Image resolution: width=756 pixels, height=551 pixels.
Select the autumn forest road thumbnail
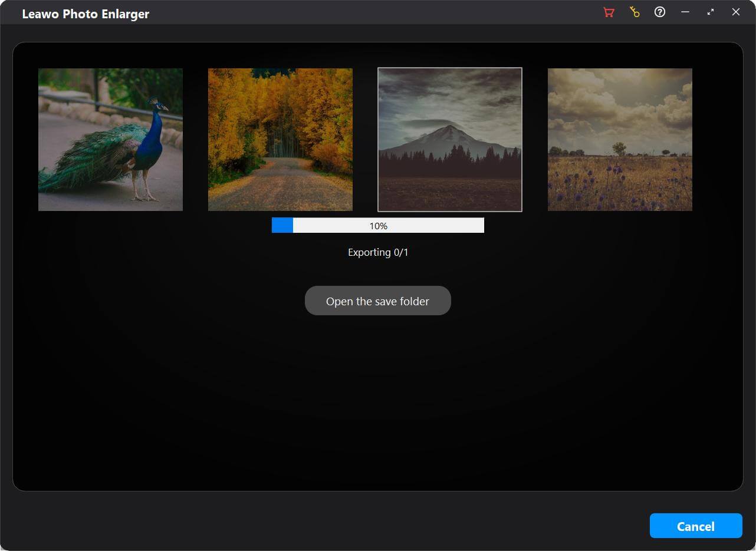tap(280, 140)
